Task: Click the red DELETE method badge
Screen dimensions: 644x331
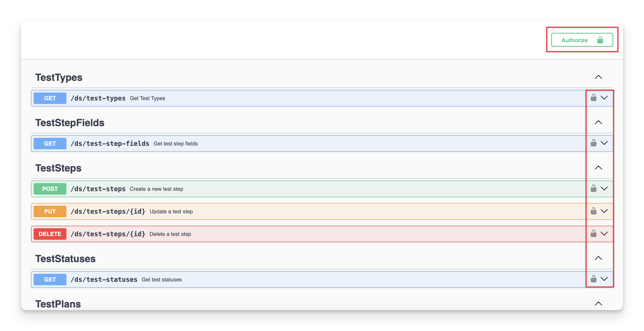Action: 50,234
